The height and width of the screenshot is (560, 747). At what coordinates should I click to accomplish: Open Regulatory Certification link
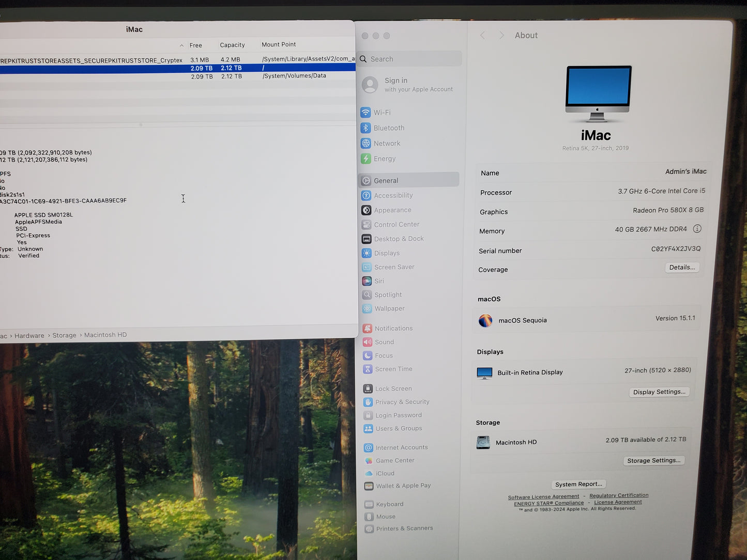tap(619, 495)
